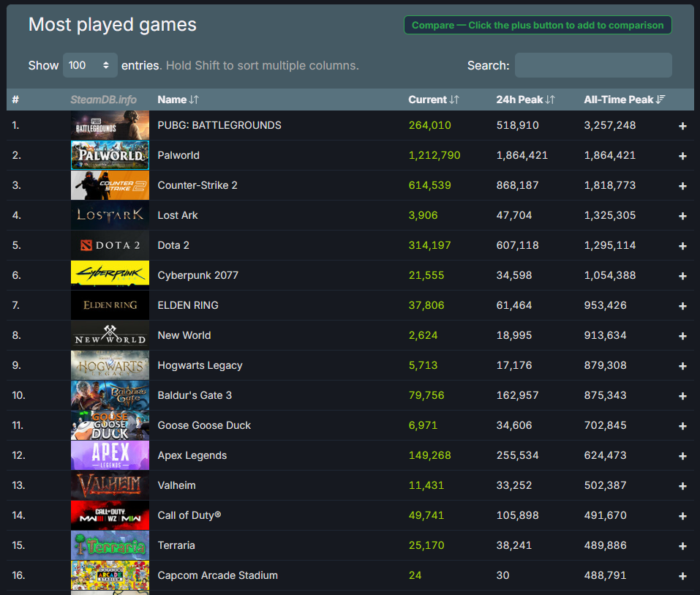Open the Hogwarts Legacy game link

click(x=200, y=365)
